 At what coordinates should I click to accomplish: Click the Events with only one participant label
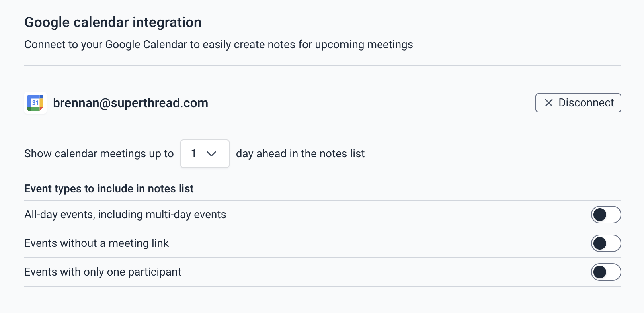(x=103, y=272)
